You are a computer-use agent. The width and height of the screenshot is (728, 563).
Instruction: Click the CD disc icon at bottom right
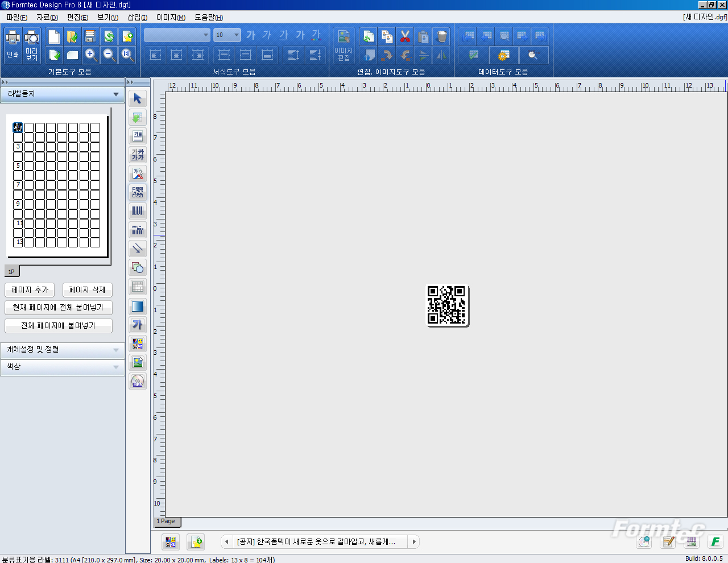[x=644, y=541]
